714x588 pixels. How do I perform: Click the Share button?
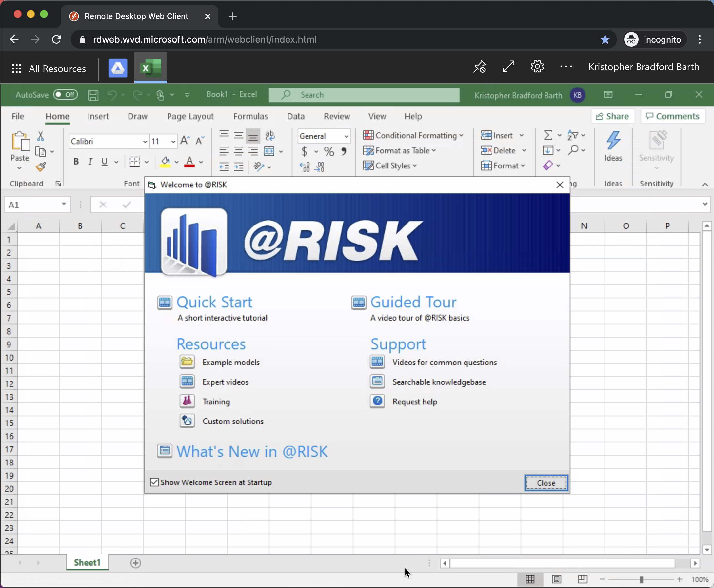(x=612, y=116)
